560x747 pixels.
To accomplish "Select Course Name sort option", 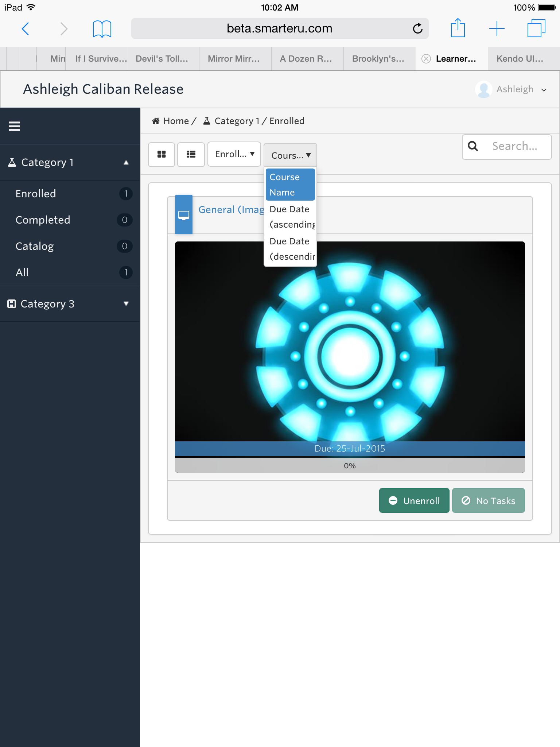I will (x=290, y=185).
